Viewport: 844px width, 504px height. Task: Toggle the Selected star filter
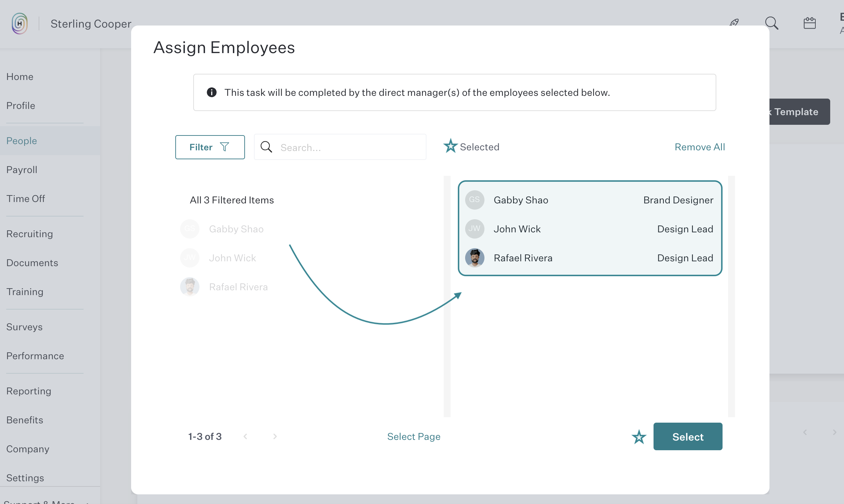pyautogui.click(x=451, y=146)
